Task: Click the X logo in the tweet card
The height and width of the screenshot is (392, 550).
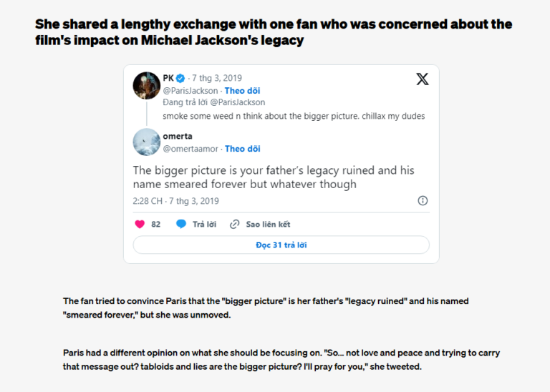Action: 423,79
